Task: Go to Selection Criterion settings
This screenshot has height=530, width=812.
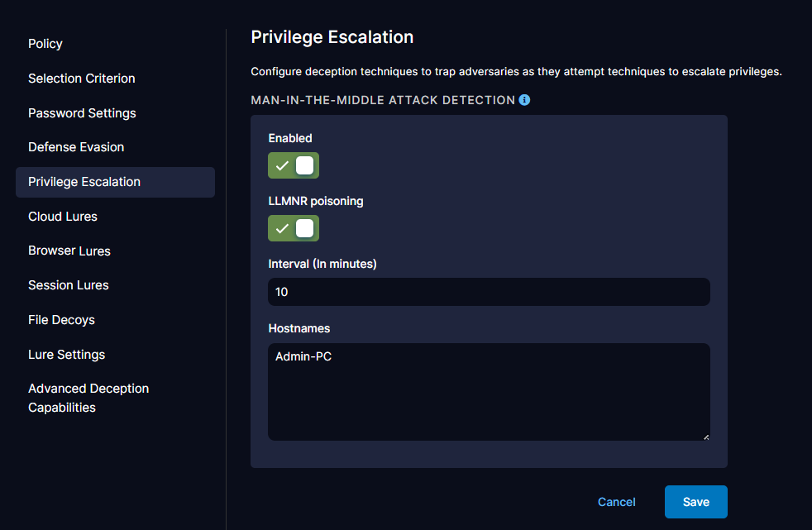Action: coord(82,79)
